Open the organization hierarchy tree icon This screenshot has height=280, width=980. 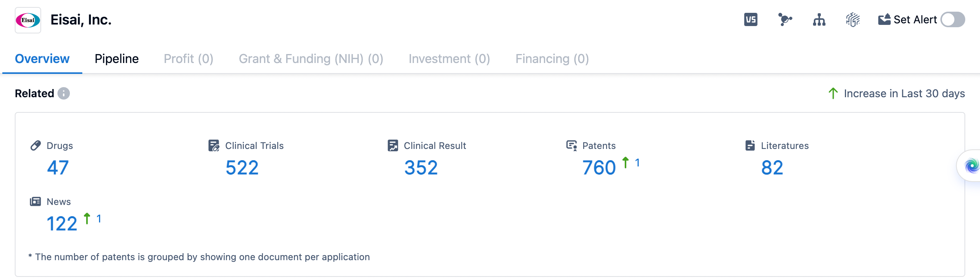(x=819, y=19)
